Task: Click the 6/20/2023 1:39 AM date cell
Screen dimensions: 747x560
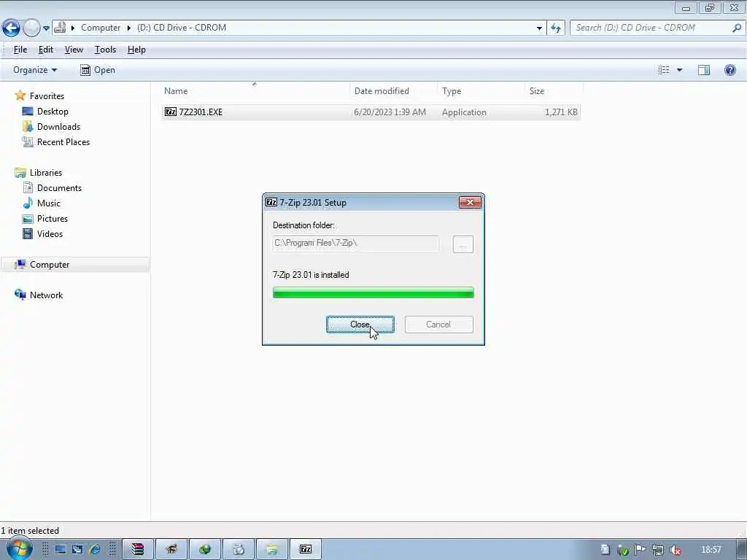Action: point(390,112)
